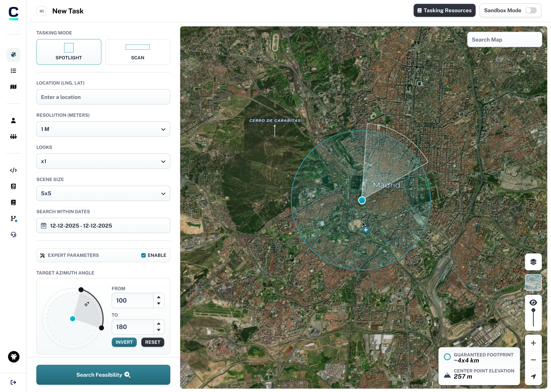Click the satellite tasking sidebar icon

[13, 55]
